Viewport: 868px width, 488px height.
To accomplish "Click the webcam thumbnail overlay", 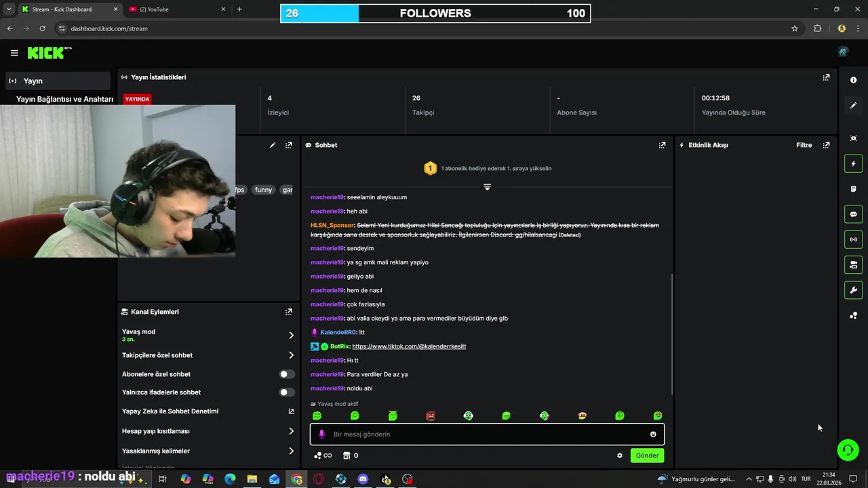I will pyautogui.click(x=117, y=181).
